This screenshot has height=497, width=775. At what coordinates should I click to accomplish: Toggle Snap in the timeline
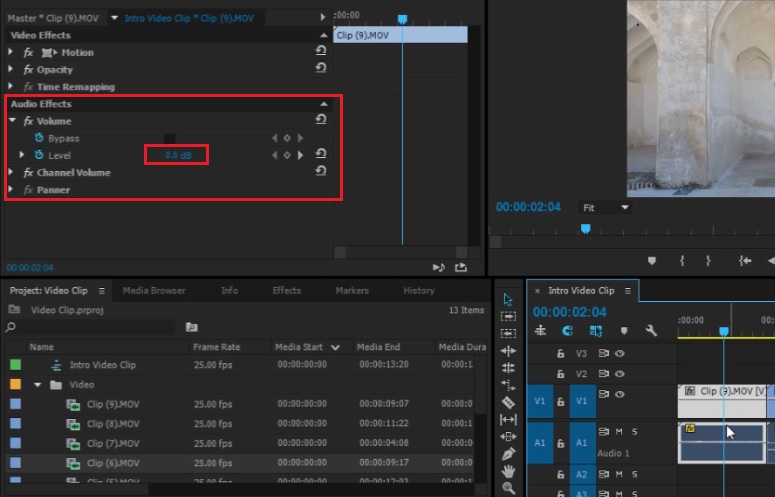click(x=567, y=331)
